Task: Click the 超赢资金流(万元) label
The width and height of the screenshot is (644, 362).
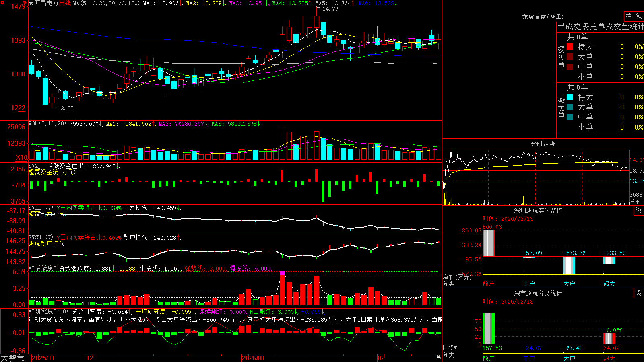Action: pos(52,172)
